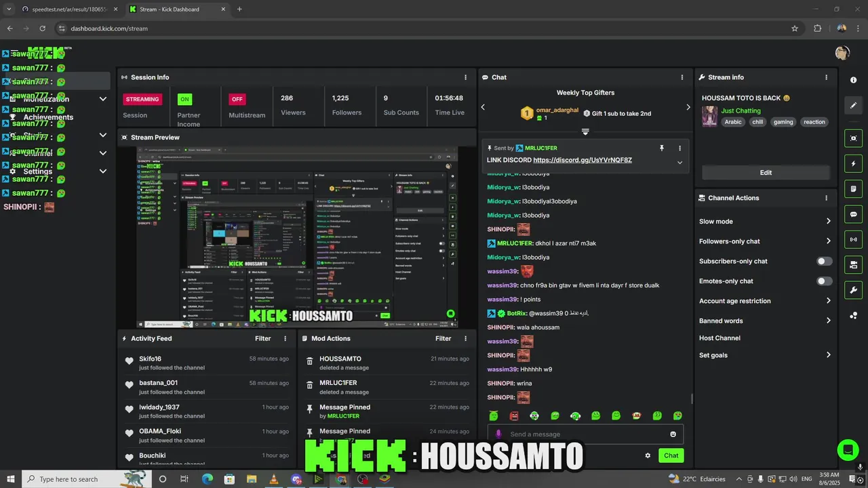This screenshot has height=488, width=868.
Task: Click the chat panel scrollbar
Action: click(691, 399)
